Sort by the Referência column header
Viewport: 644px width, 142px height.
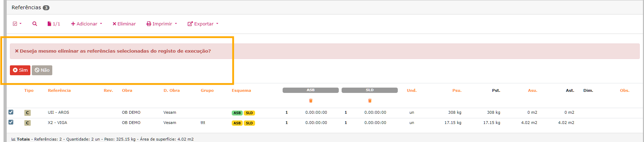coord(59,90)
